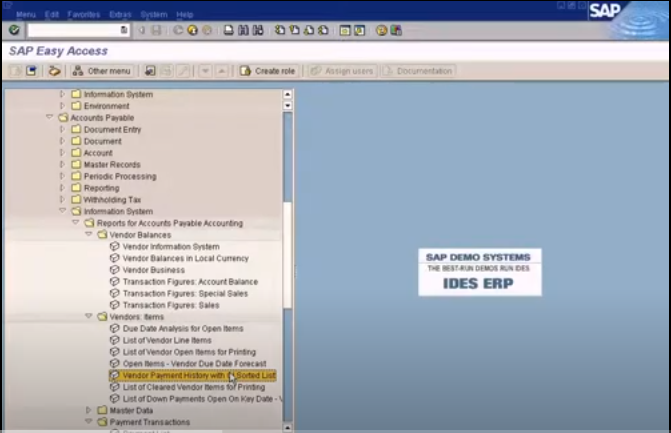The height and width of the screenshot is (433, 671).
Task: Select List of Cleared Vendor Items for Printing
Action: point(193,387)
